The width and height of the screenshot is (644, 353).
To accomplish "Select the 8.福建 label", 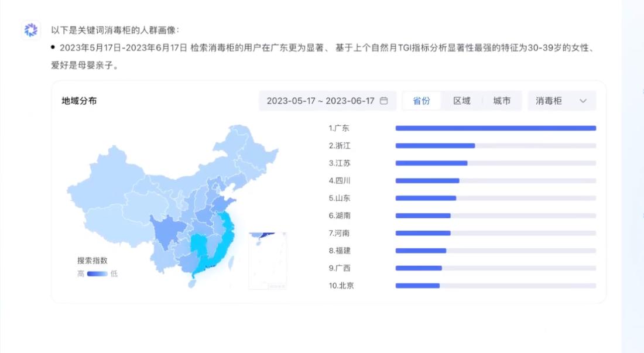I will 340,251.
